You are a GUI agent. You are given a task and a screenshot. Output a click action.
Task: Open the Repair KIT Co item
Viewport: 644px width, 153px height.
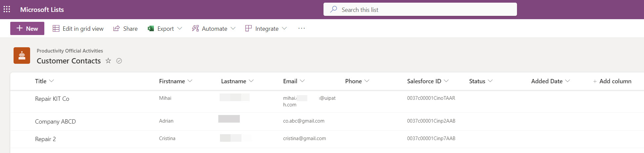coord(52,99)
